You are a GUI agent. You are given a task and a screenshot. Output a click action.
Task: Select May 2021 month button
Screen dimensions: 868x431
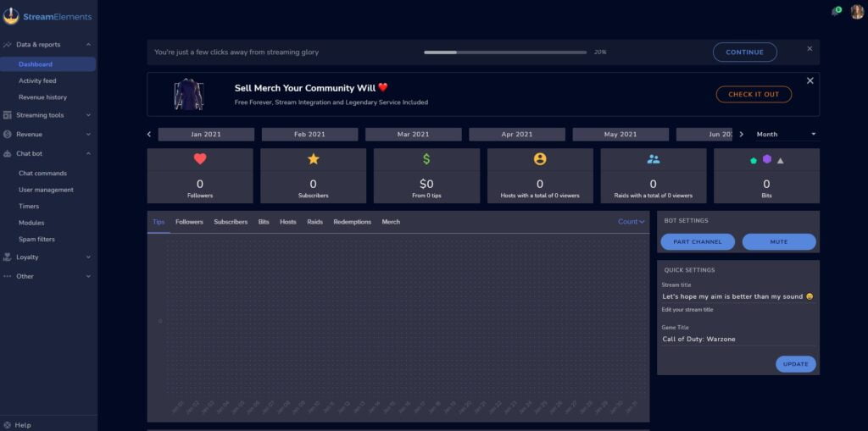click(620, 135)
